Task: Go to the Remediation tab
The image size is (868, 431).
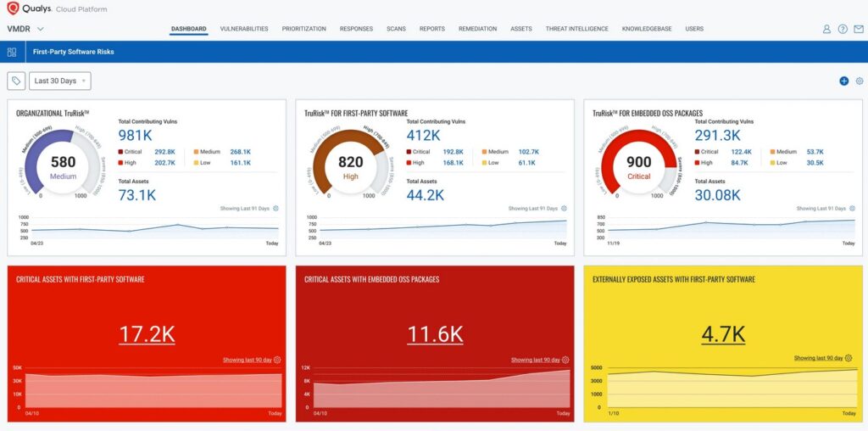Action: pyautogui.click(x=478, y=29)
